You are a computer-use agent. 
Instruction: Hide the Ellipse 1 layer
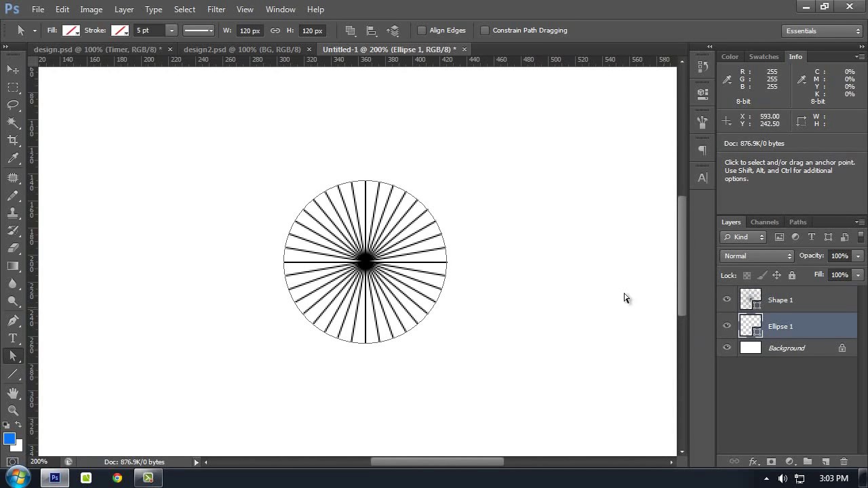[727, 326]
